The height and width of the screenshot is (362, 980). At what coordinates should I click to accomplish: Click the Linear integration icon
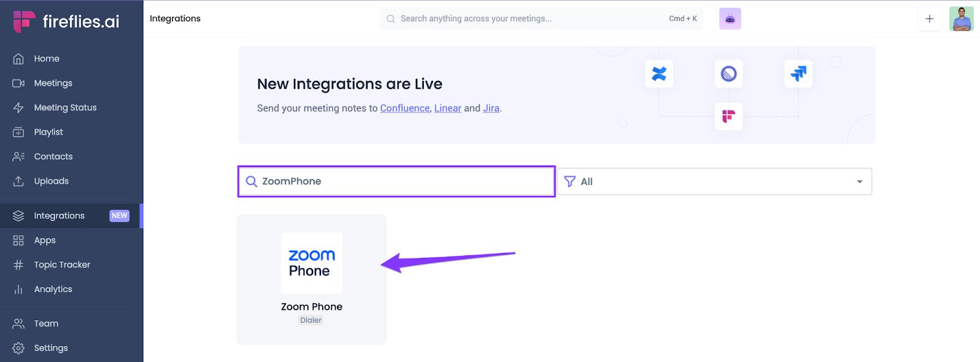pos(728,74)
